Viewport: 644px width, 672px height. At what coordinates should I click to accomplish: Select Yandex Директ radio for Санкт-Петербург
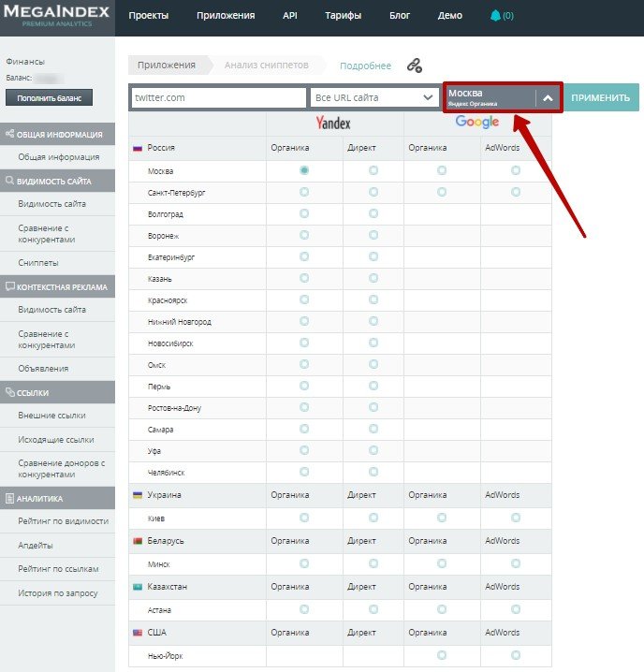point(373,192)
